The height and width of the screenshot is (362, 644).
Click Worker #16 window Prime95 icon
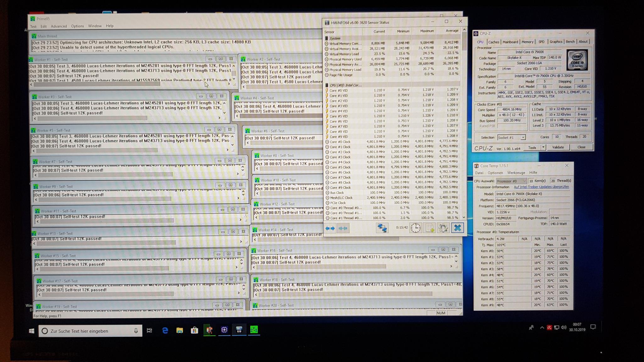254,250
